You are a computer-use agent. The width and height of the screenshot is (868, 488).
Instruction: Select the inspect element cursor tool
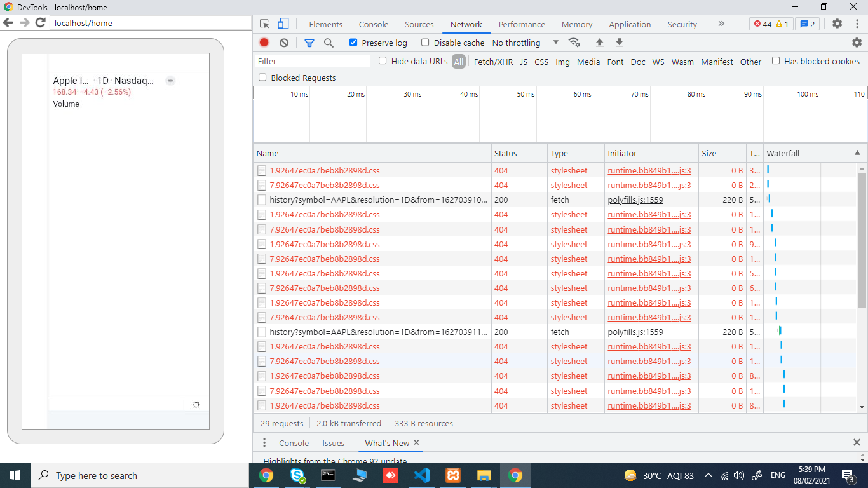[x=264, y=23]
